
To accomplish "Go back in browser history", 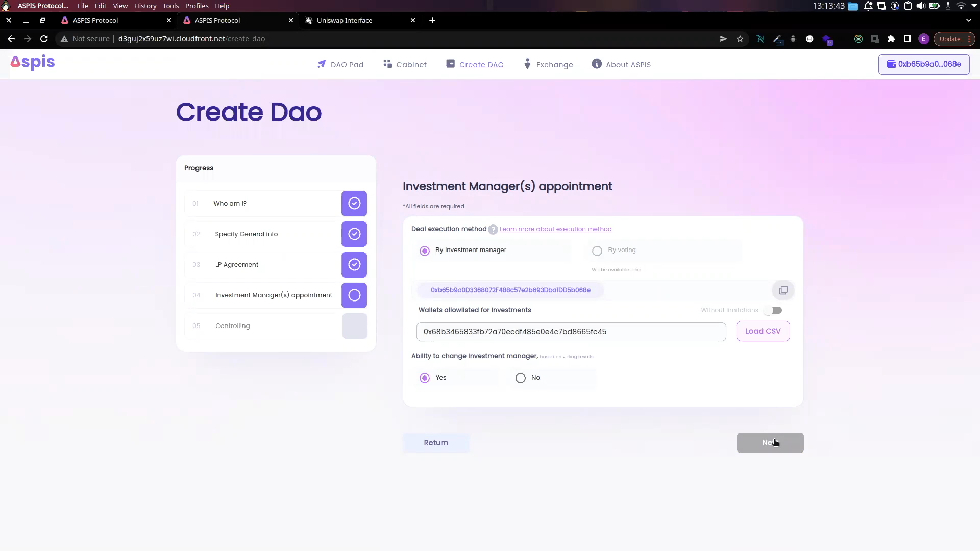I will pos(11,39).
